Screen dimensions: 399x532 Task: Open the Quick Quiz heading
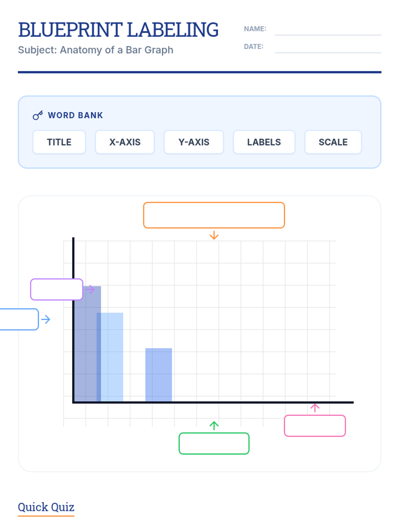(x=46, y=507)
